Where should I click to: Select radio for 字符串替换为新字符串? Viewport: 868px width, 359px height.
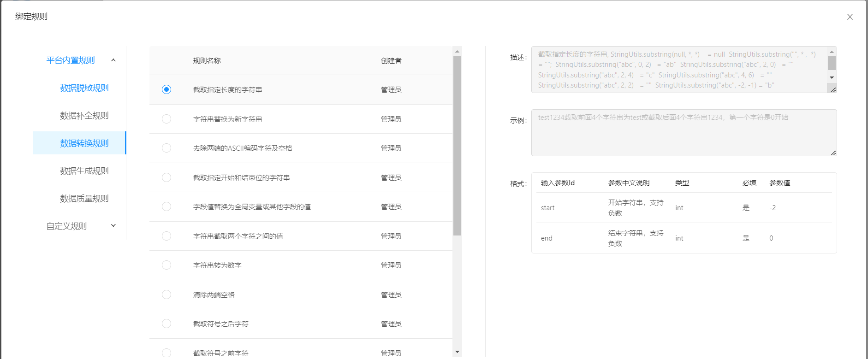point(166,119)
